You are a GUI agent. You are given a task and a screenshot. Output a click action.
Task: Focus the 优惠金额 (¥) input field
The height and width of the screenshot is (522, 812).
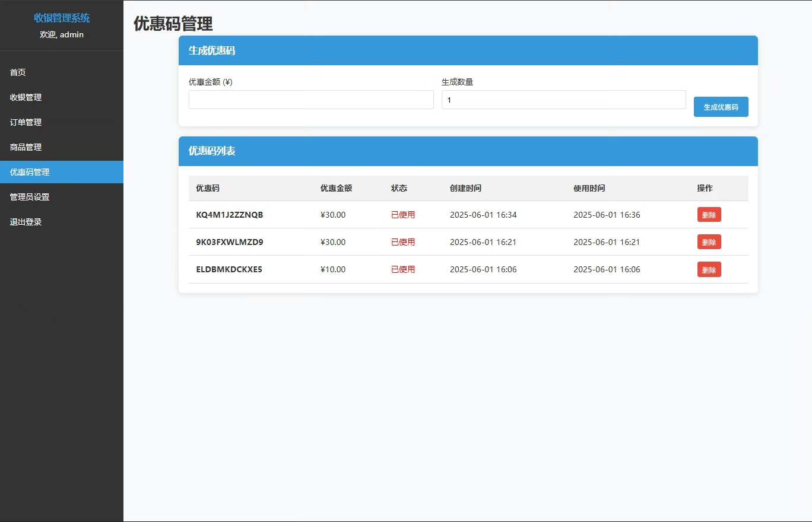tap(311, 100)
